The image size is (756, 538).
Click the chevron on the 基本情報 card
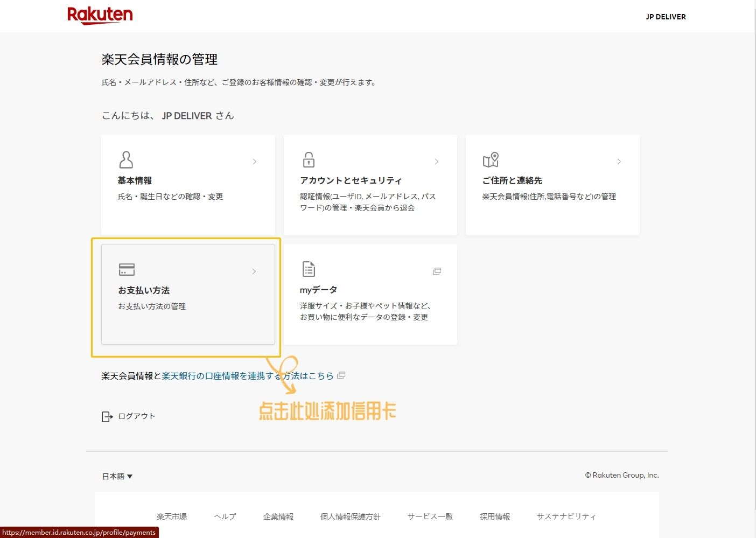[254, 161]
